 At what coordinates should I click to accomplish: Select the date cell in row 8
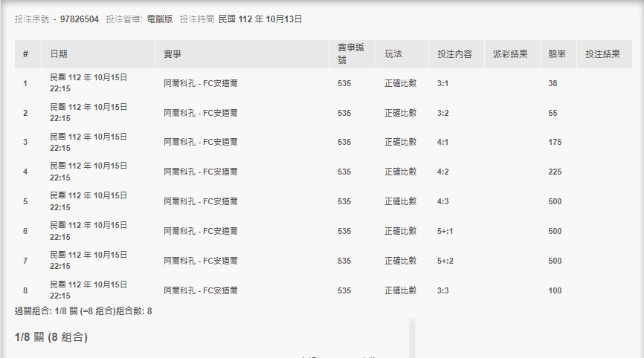tap(88, 290)
